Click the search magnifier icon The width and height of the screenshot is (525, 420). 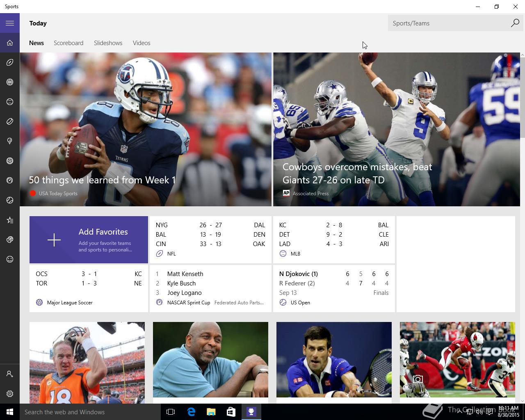(515, 23)
